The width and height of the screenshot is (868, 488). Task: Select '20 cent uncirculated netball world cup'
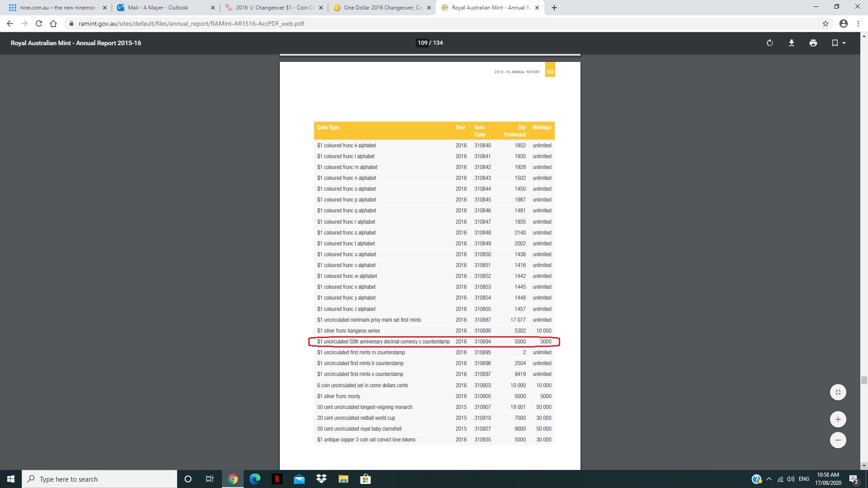pyautogui.click(x=356, y=418)
